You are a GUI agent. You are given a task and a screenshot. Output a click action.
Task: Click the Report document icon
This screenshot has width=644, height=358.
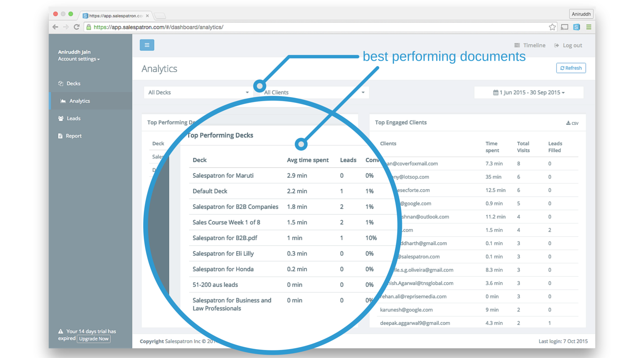pos(60,136)
